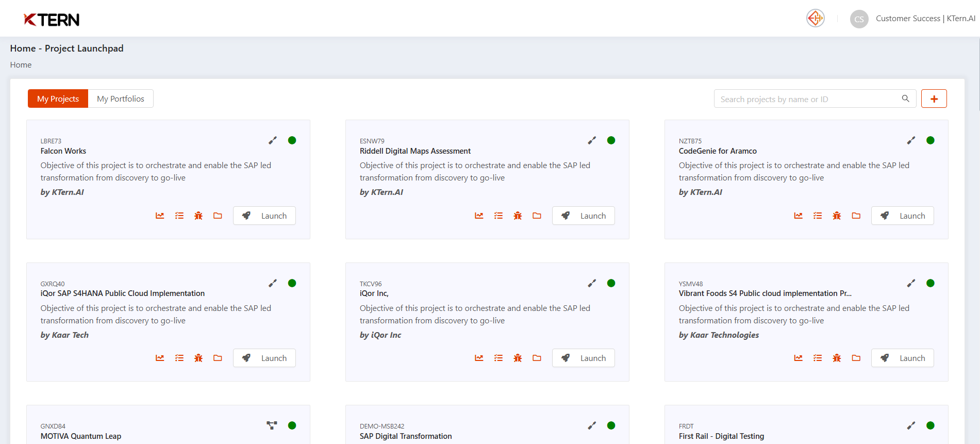Launch Vibrant Foods S4 Public cloud project
Image resolution: width=980 pixels, height=444 pixels.
coord(903,358)
